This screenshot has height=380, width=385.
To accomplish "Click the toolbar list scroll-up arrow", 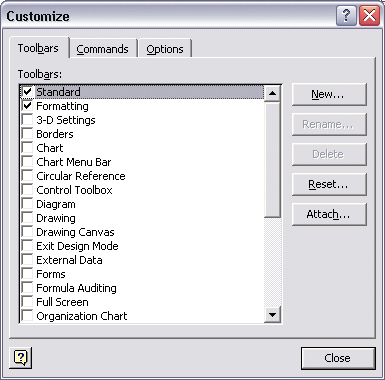I will click(x=273, y=93).
